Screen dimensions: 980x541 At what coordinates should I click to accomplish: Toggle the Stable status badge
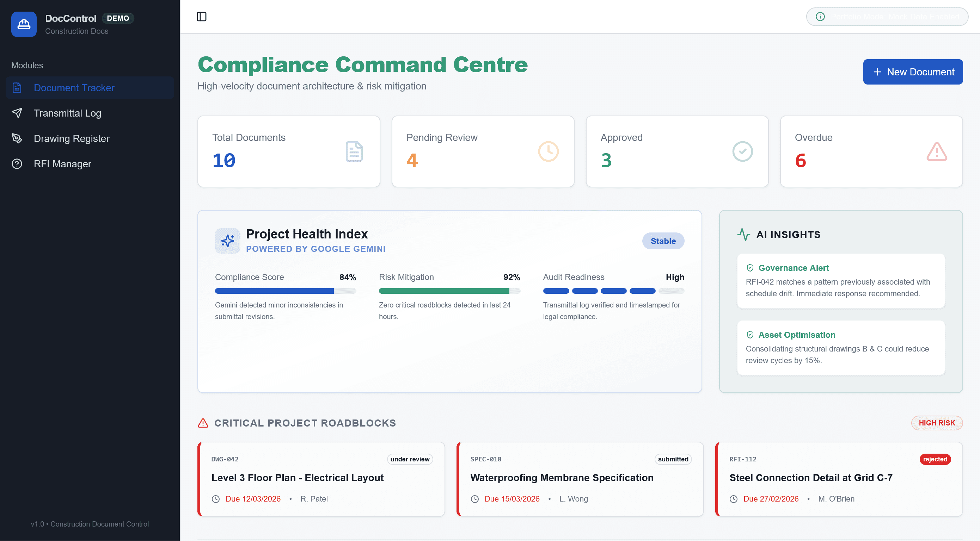pos(663,241)
